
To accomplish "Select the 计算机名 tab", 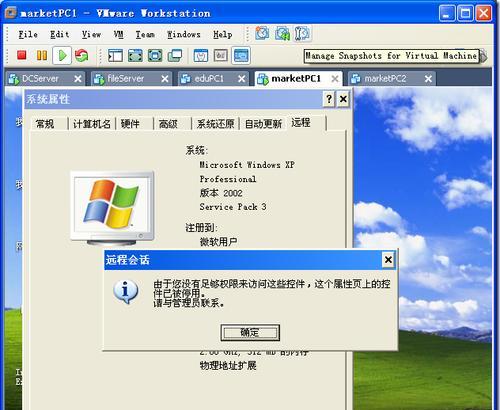I will click(92, 124).
